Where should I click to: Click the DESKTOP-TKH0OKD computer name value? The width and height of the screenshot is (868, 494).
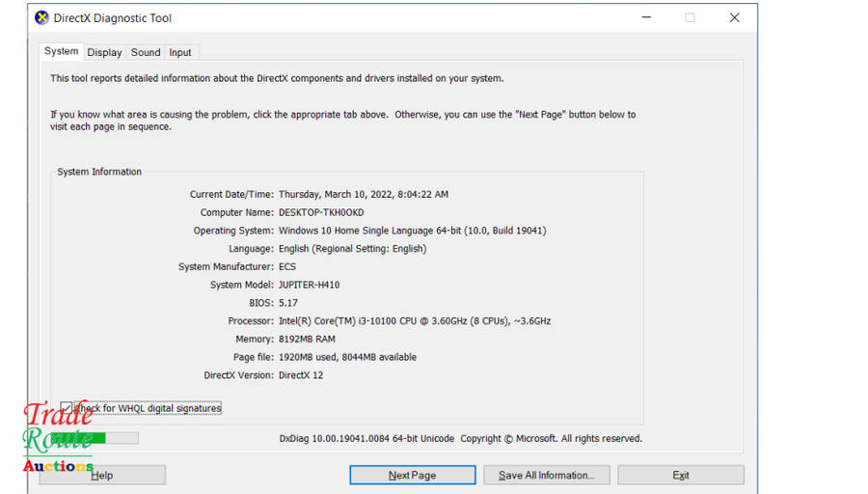click(321, 212)
